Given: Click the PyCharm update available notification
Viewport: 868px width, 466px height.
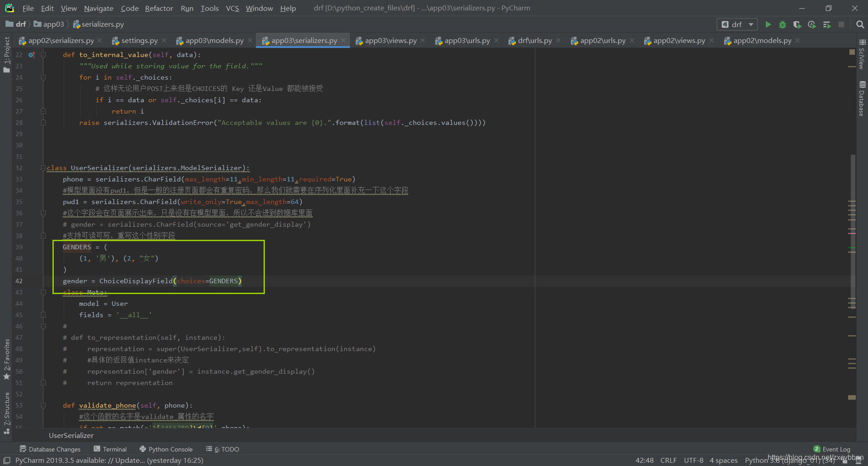Looking at the screenshot, I should pos(109,460).
